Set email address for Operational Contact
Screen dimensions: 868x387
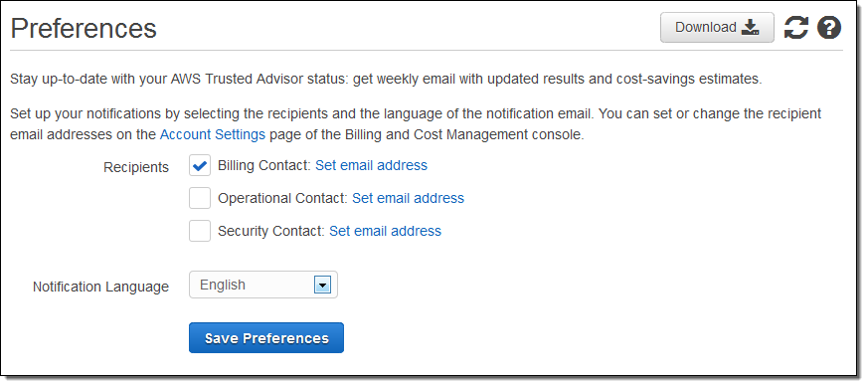click(408, 198)
